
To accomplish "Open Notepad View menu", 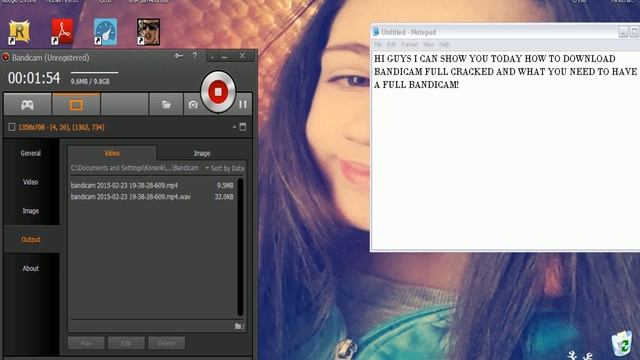I will (428, 44).
